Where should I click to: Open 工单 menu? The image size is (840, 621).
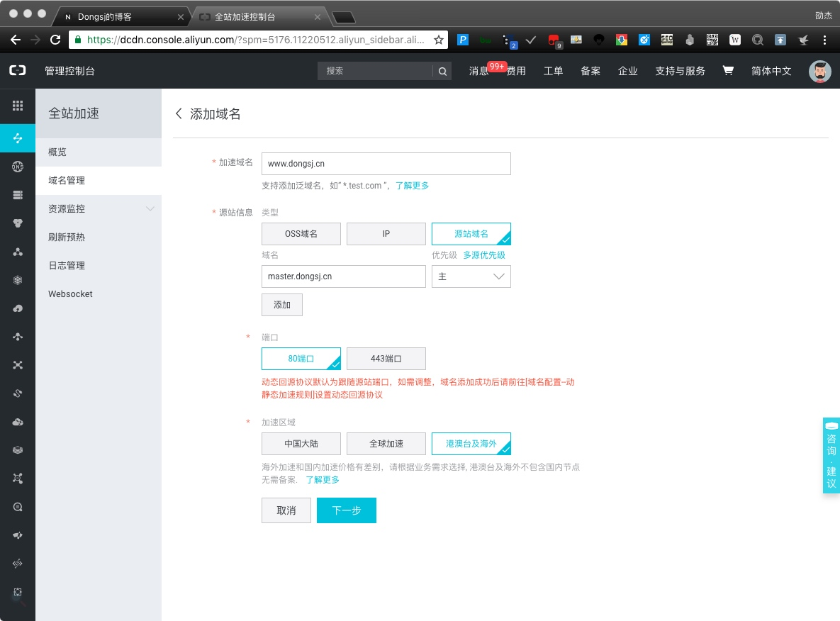553,71
